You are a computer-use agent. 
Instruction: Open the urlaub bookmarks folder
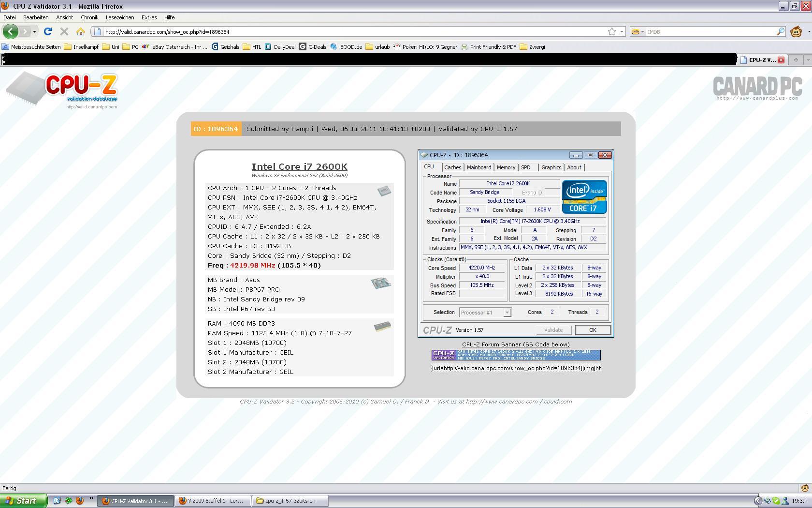coord(377,47)
